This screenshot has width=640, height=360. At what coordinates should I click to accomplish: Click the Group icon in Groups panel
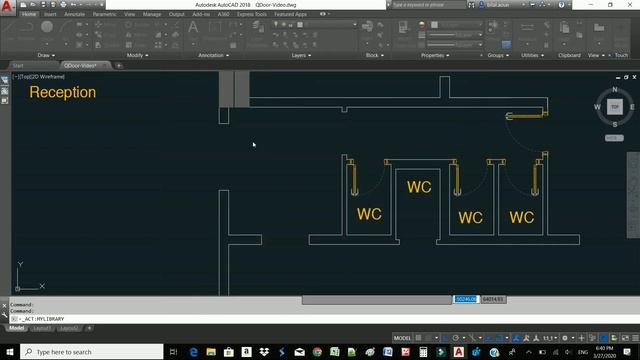[493, 26]
